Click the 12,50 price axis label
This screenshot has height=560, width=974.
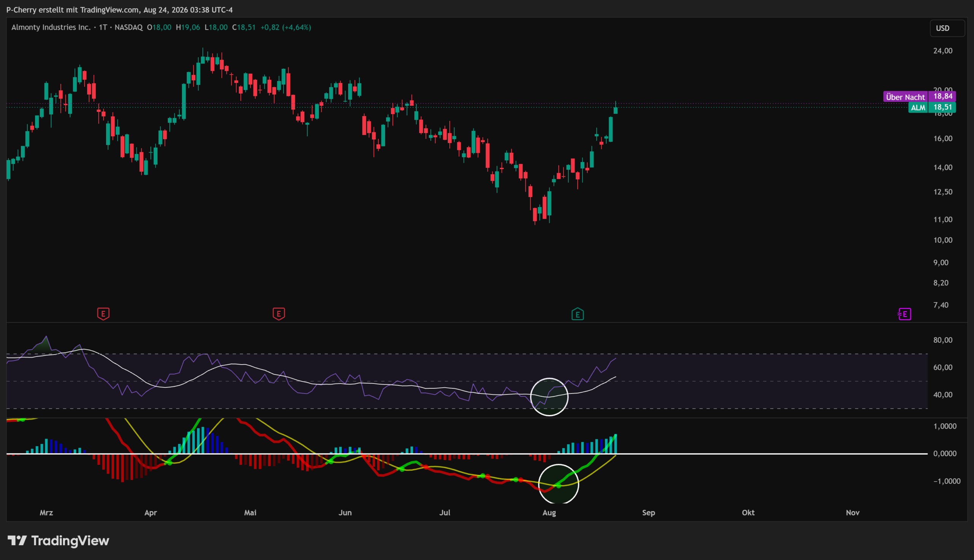point(942,192)
